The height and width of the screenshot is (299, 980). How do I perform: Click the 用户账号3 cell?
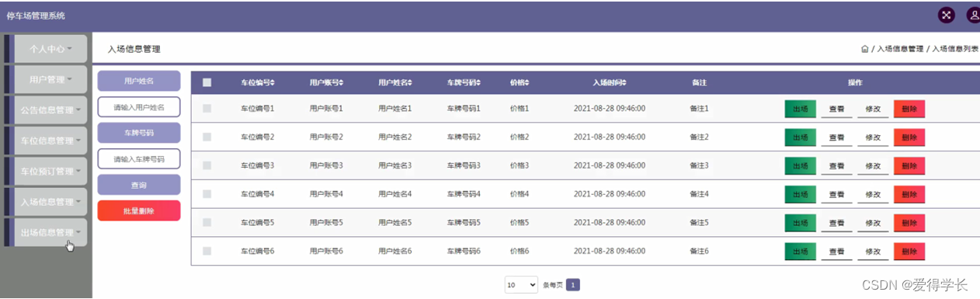pos(326,165)
